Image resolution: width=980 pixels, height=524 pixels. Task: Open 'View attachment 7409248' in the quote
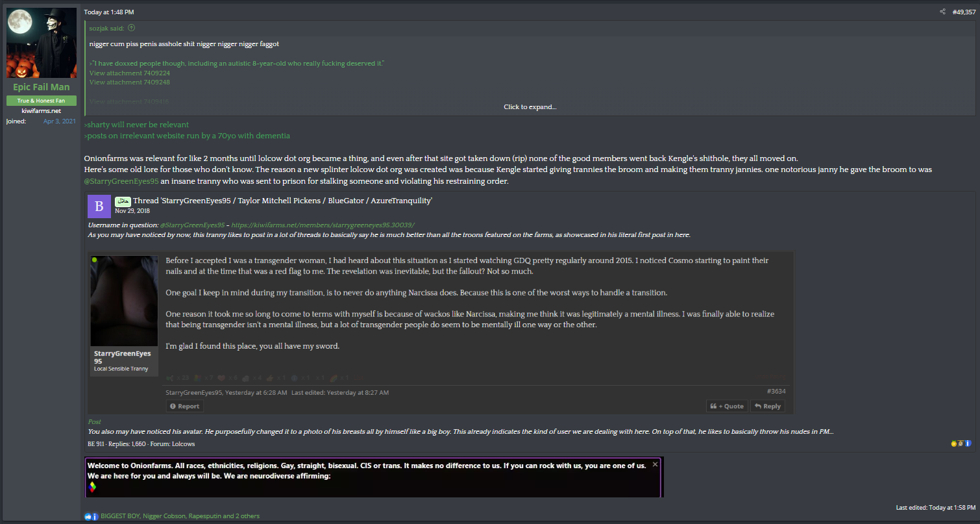pyautogui.click(x=130, y=82)
